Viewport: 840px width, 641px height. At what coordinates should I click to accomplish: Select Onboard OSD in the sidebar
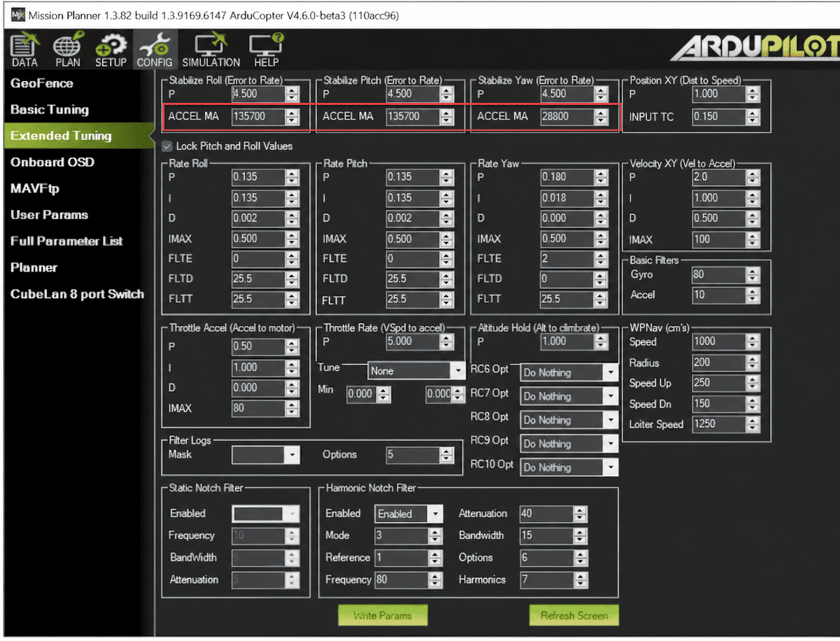pos(52,162)
